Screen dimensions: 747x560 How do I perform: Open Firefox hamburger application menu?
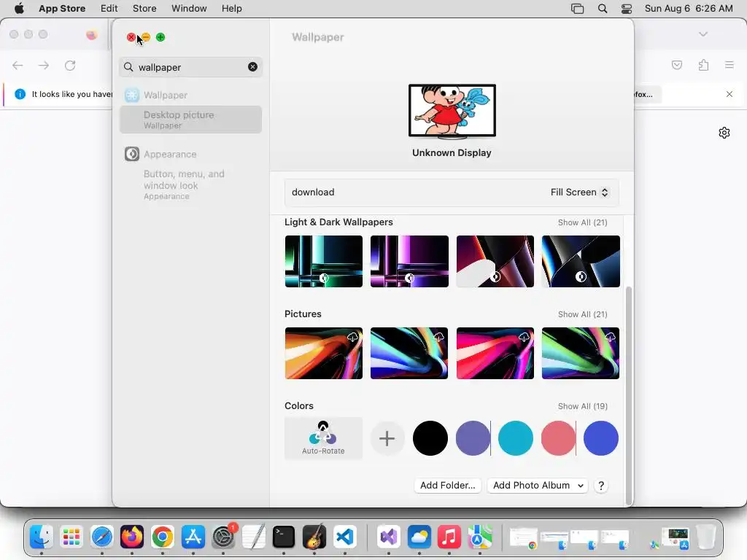coord(729,65)
